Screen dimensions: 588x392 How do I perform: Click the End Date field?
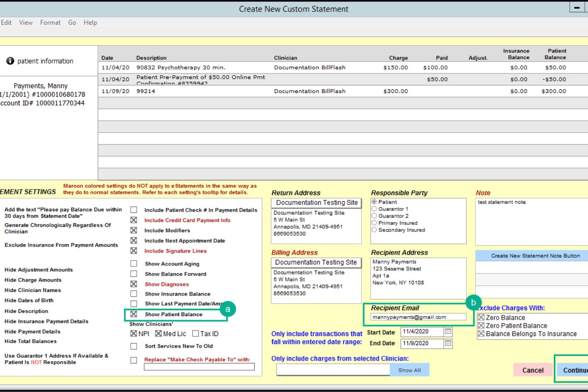(x=422, y=343)
